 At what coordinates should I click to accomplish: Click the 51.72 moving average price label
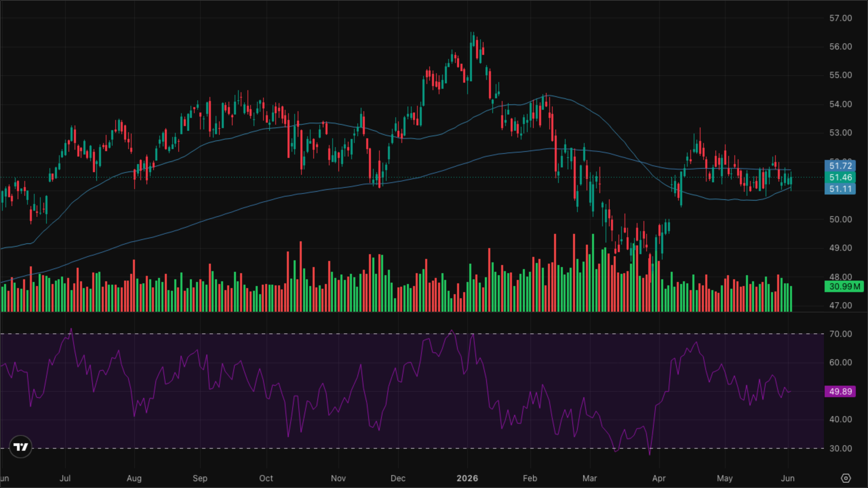[840, 166]
